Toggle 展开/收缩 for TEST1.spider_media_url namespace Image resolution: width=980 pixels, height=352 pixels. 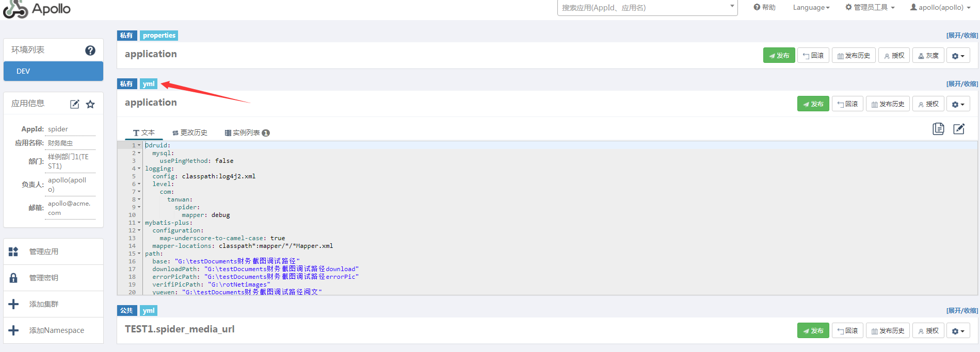(x=962, y=310)
